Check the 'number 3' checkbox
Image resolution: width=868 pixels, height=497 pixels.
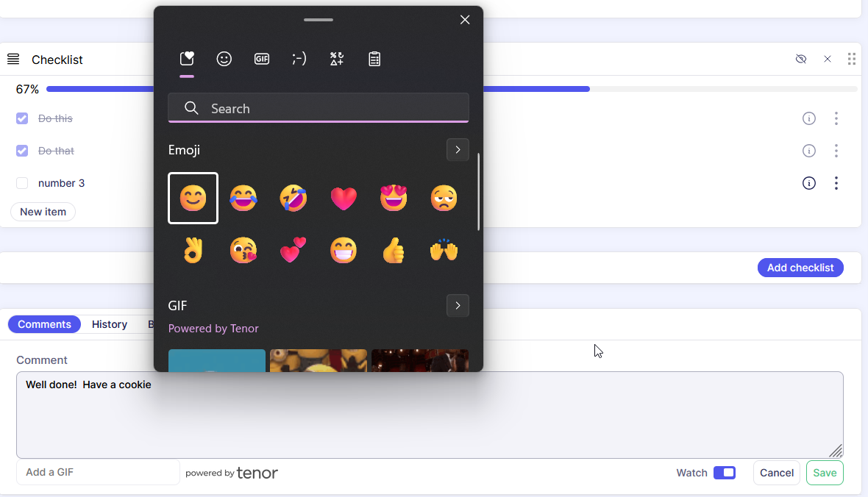point(22,183)
